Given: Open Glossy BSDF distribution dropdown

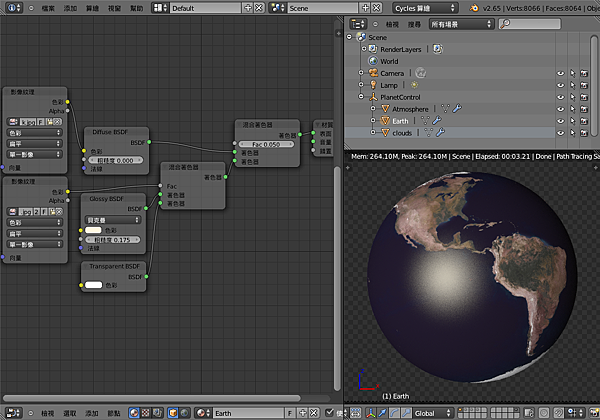Looking at the screenshot, I should [112, 220].
